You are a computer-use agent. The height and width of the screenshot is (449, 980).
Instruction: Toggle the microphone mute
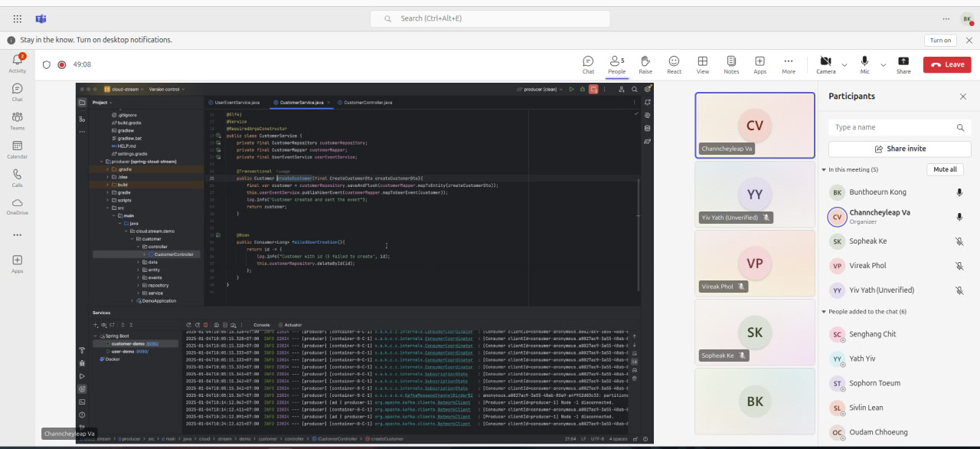click(x=864, y=64)
